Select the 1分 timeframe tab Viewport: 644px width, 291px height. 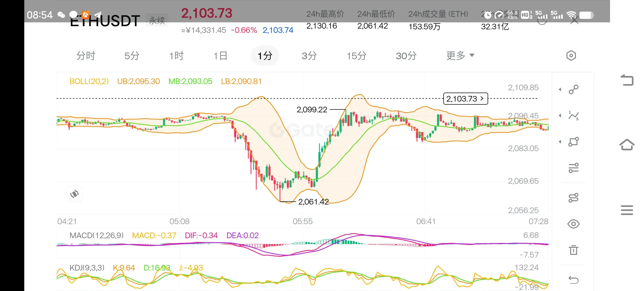tap(265, 56)
